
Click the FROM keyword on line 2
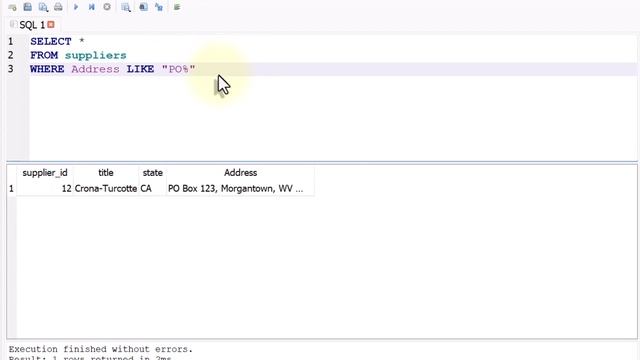point(44,55)
